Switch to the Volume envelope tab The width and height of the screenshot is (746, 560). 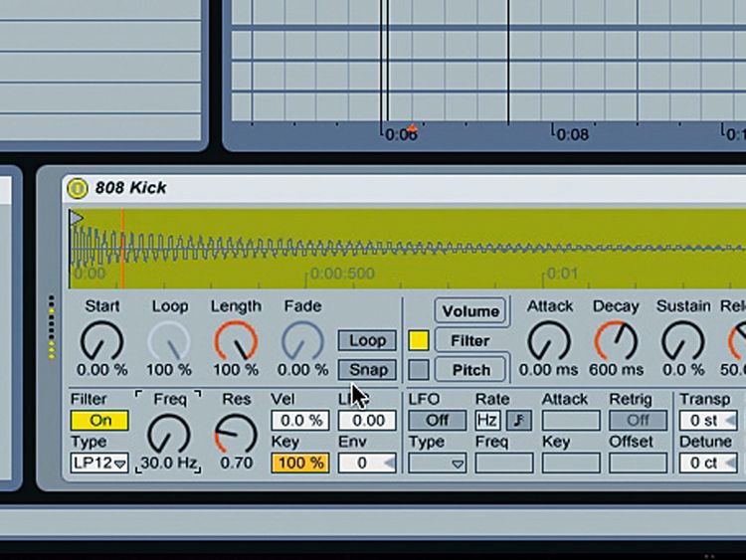(x=470, y=311)
